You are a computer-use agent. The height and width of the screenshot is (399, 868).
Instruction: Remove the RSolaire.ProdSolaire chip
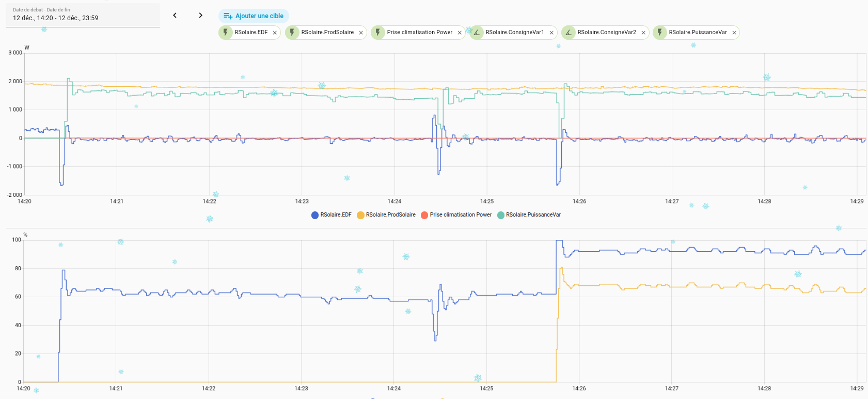(x=361, y=33)
